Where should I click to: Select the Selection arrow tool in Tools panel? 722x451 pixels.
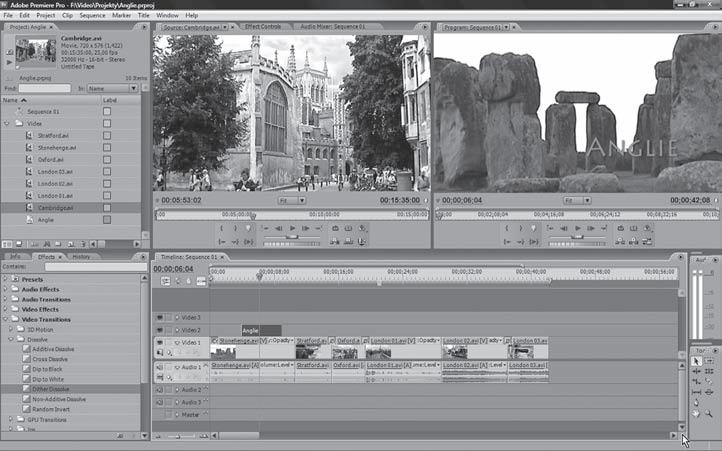pos(696,361)
